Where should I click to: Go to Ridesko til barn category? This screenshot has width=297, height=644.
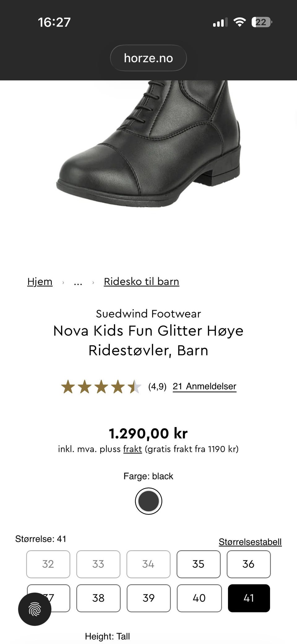tap(141, 282)
